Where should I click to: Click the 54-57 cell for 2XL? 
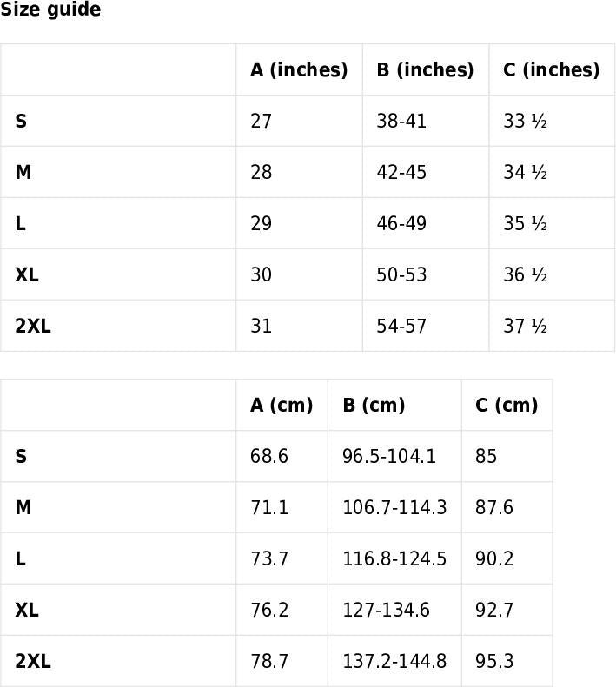pyautogui.click(x=401, y=327)
